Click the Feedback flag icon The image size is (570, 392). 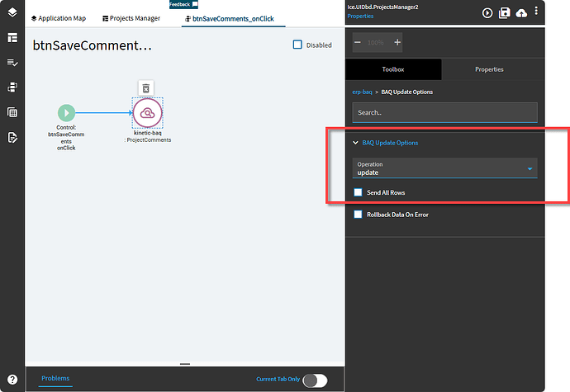click(x=195, y=4)
